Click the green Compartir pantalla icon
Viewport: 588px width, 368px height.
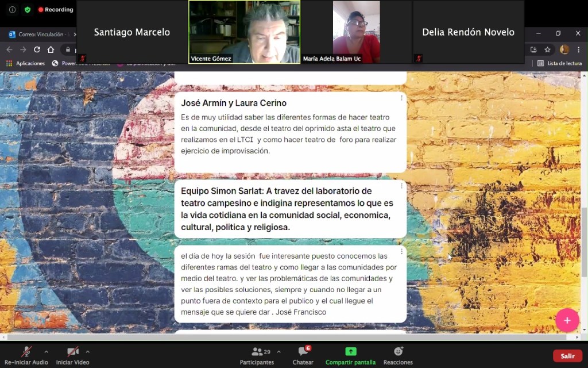350,351
